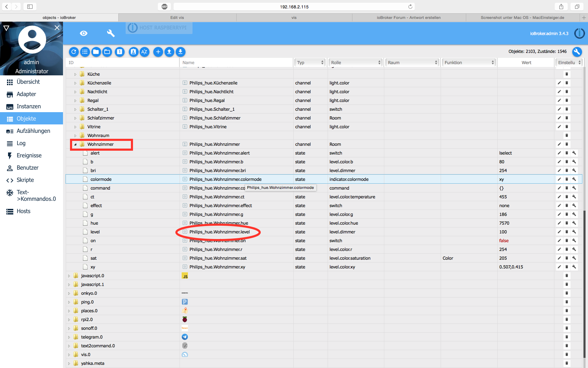The width and height of the screenshot is (588, 368).
Task: Open Aufzählungen in the sidebar
Action: click(31, 131)
